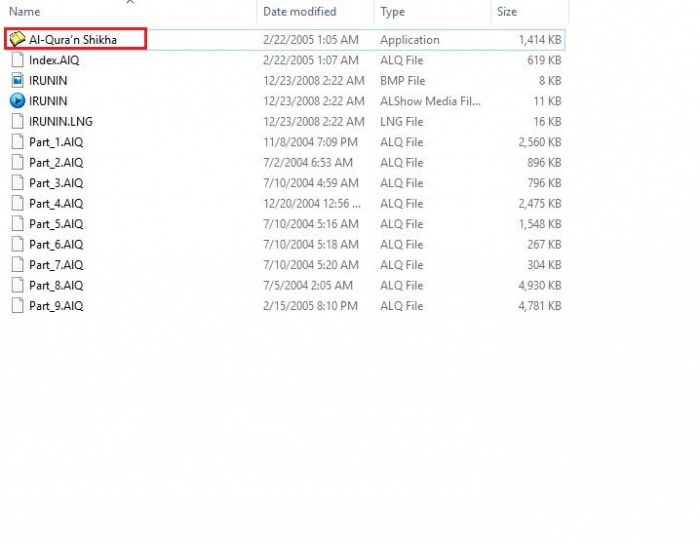Click the IRUNIN.LNG file icon

coord(17,121)
